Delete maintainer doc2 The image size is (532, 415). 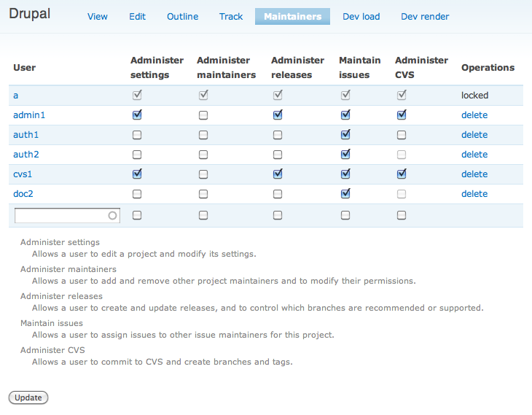(474, 194)
